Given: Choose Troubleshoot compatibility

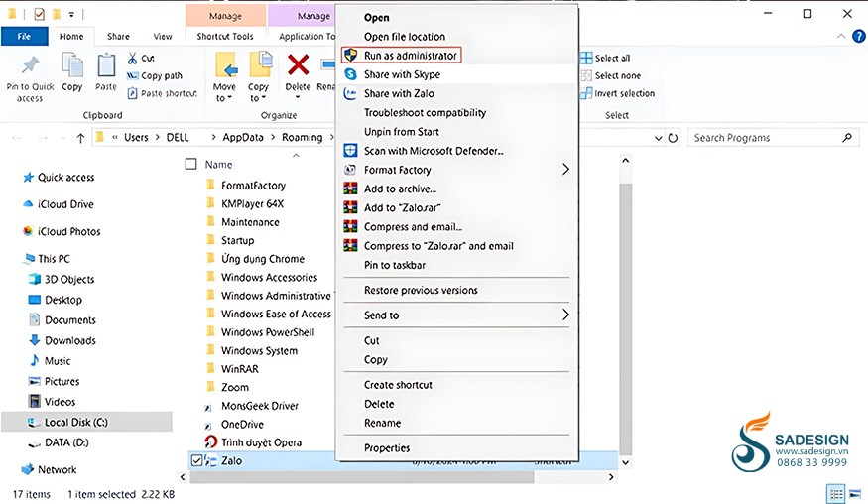Looking at the screenshot, I should (426, 112).
